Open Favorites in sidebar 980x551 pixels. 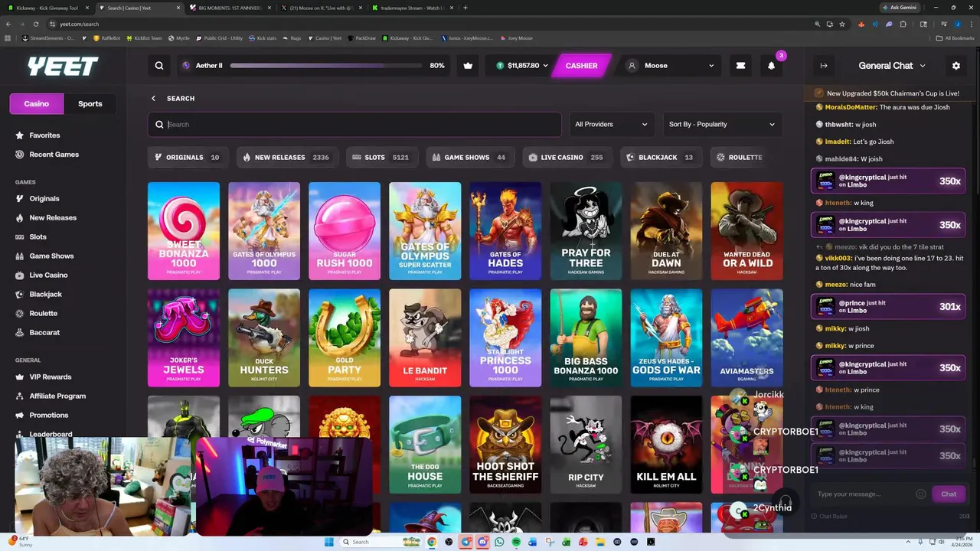tap(44, 135)
